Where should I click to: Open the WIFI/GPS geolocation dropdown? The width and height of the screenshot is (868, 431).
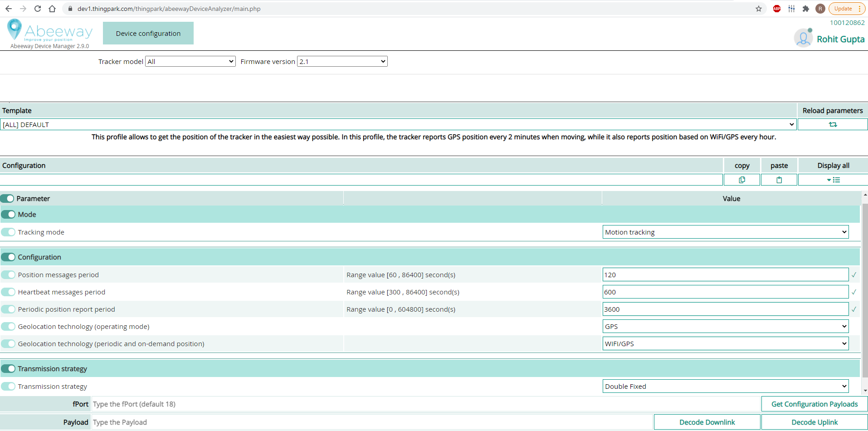tap(726, 344)
